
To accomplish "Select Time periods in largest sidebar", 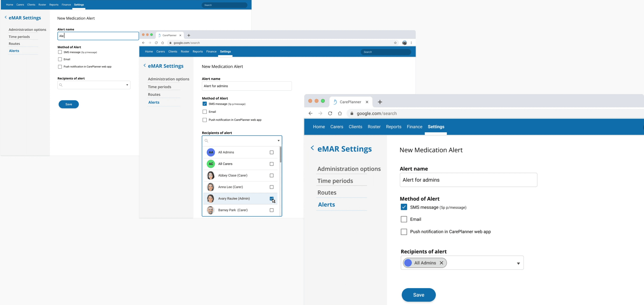I will point(335,181).
